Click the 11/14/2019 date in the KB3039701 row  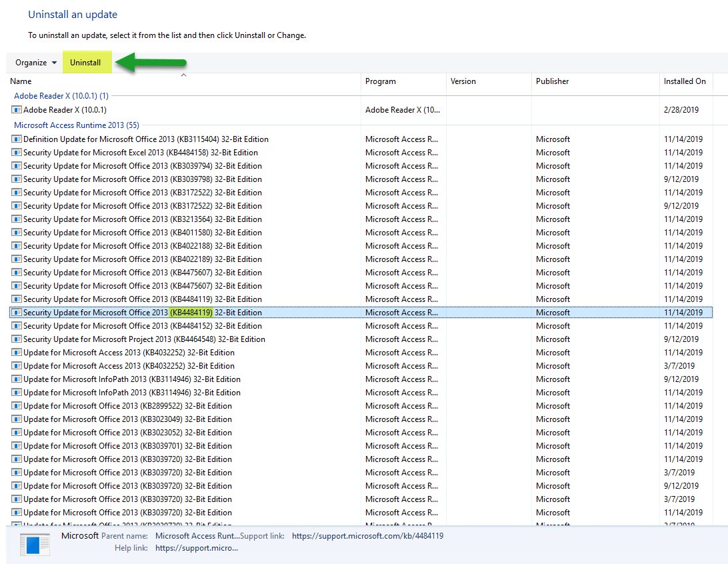tap(683, 446)
